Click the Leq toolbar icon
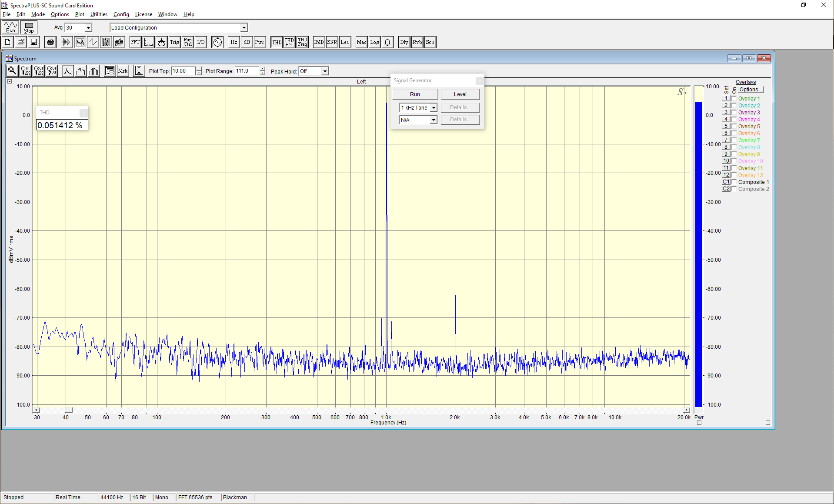The width and height of the screenshot is (834, 504). pyautogui.click(x=345, y=42)
